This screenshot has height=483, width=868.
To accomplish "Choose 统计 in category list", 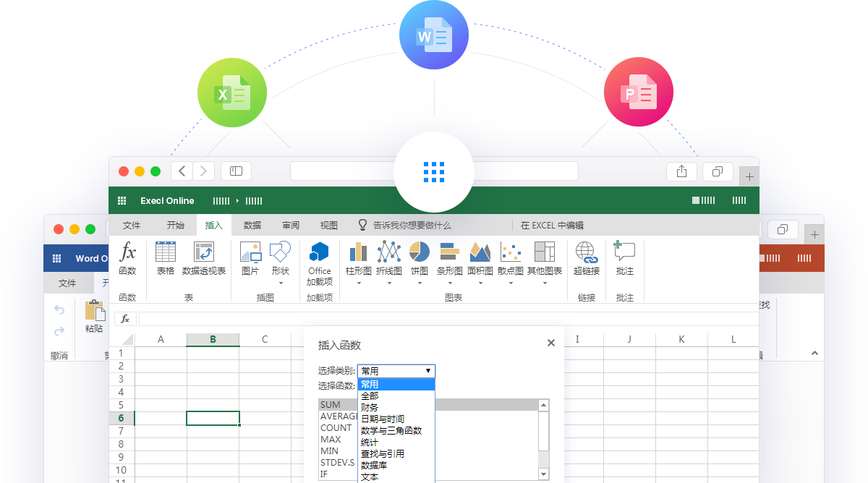I will (396, 443).
